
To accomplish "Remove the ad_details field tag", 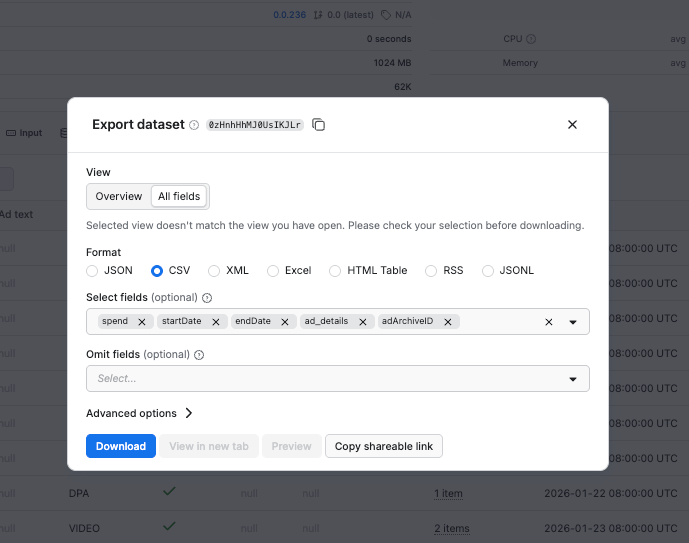I will [363, 322].
